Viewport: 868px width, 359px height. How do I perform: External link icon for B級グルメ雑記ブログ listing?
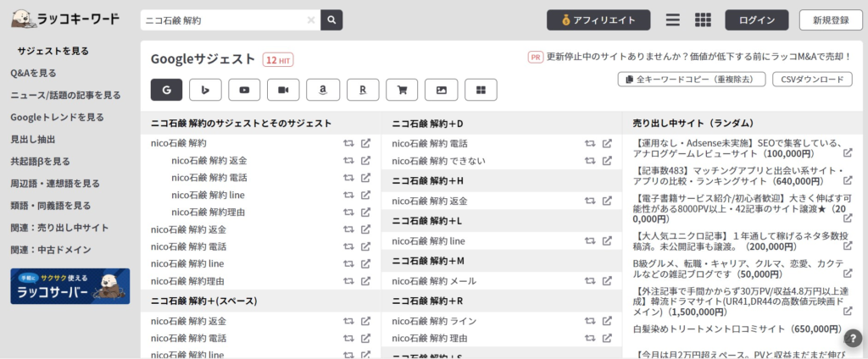pos(848,273)
